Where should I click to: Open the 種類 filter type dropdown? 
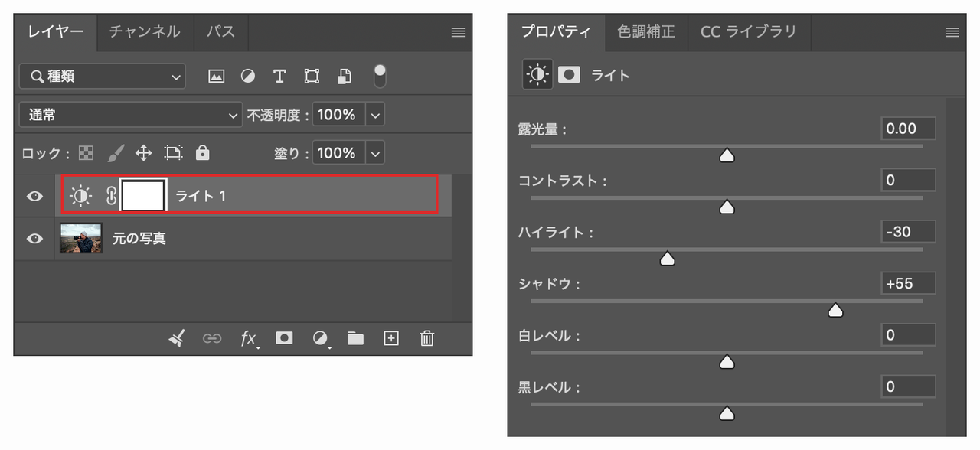(103, 77)
